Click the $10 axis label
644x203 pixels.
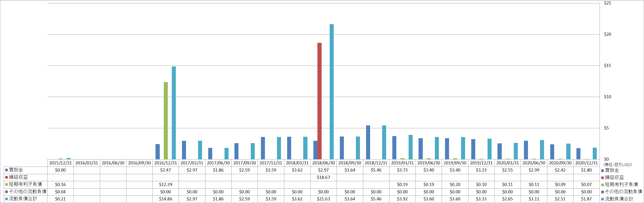click(607, 97)
